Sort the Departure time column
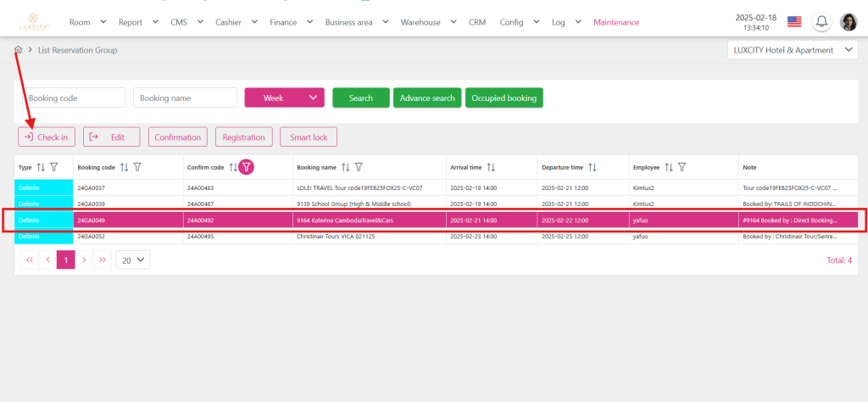This screenshot has height=402, width=868. pyautogui.click(x=593, y=167)
